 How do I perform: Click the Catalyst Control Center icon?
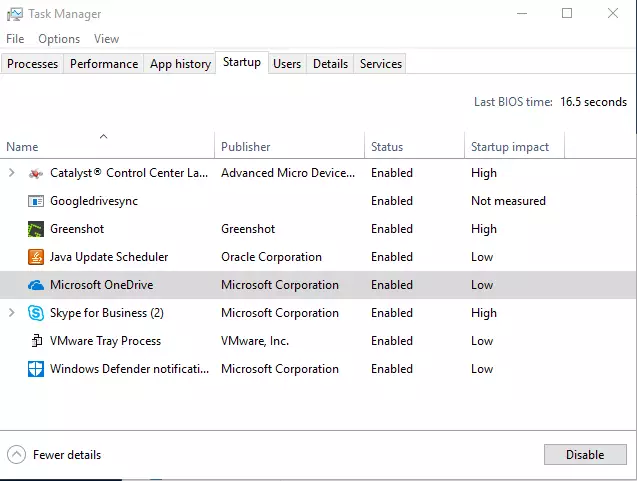coord(36,173)
